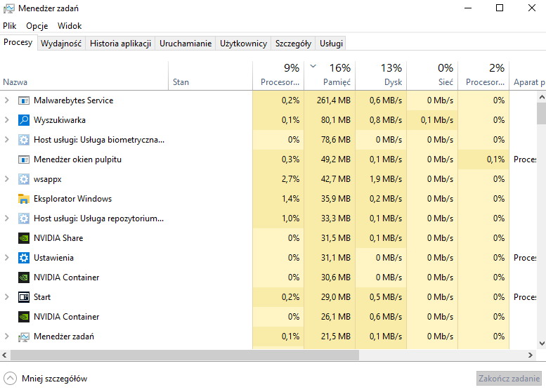The image size is (546, 392).
Task: Click the Eksplorator Windows folder icon
Action: pyautogui.click(x=24, y=199)
